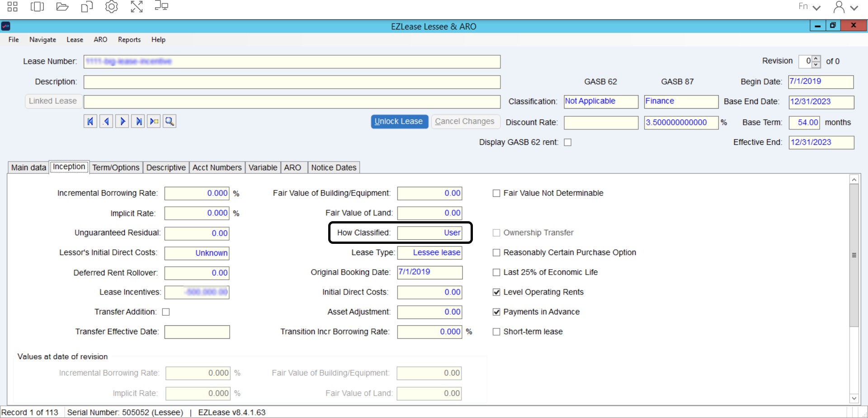The image size is (868, 418).
Task: Check Short-term lease checkbox
Action: [x=496, y=332]
